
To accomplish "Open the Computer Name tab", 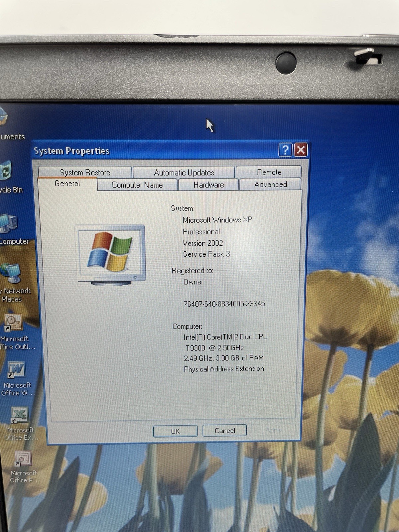I will tap(137, 185).
